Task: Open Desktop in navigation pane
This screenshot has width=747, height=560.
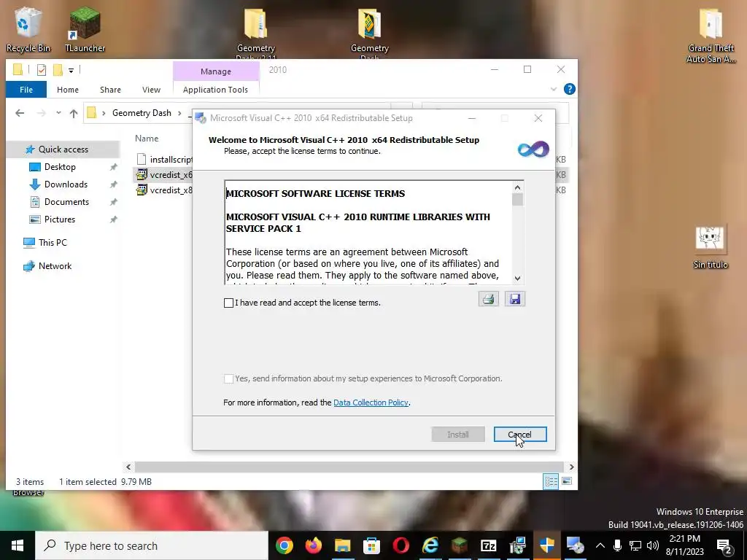Action: pos(60,167)
